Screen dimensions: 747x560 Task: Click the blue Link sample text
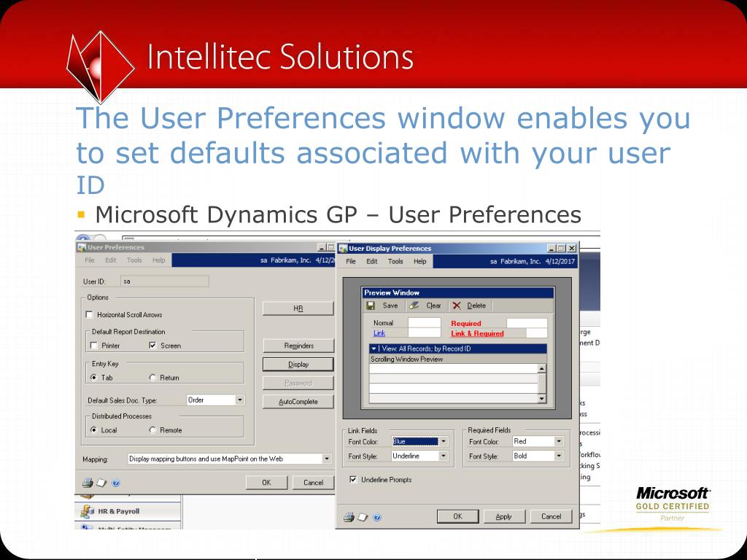pos(379,333)
